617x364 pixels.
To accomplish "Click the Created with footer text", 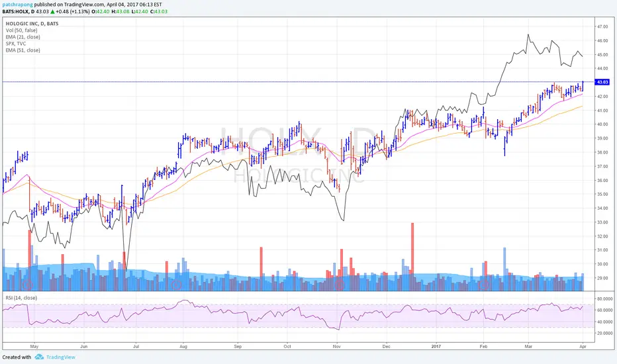I will click(x=17, y=357).
